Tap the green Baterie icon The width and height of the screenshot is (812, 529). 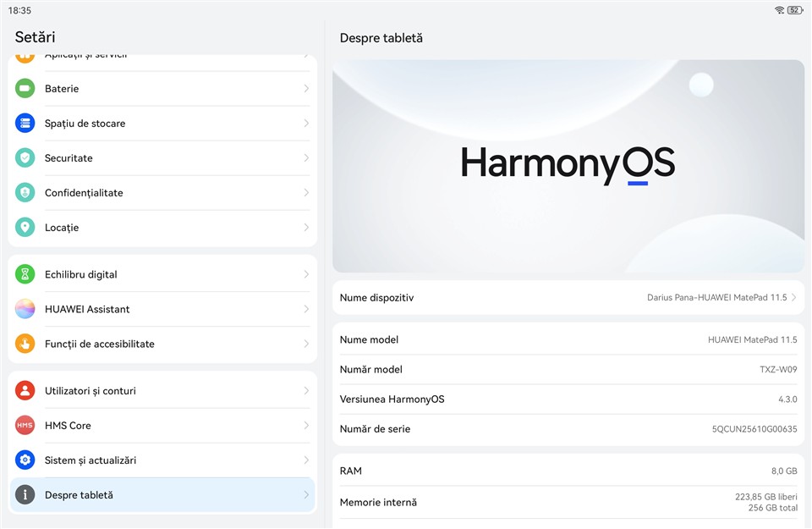(x=25, y=89)
